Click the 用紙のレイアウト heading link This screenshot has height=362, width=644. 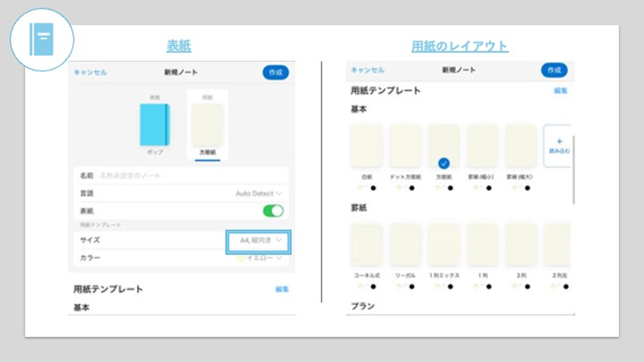coord(459,46)
